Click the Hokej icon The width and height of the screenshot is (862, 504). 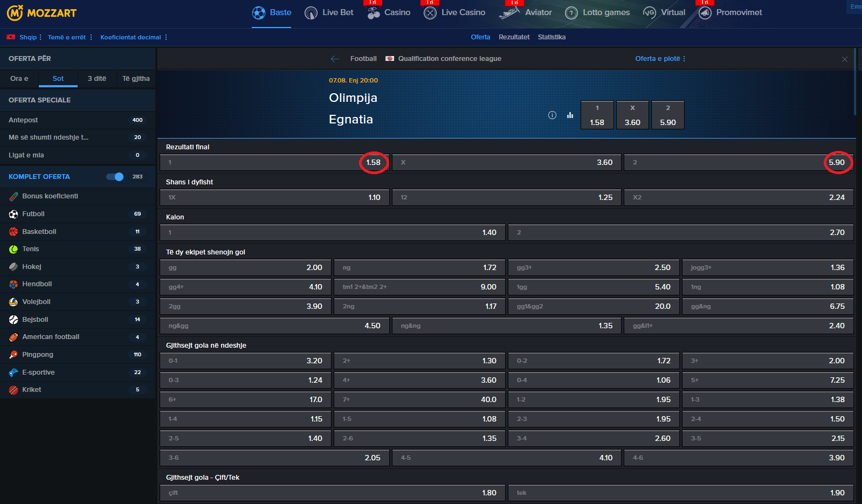pos(13,267)
